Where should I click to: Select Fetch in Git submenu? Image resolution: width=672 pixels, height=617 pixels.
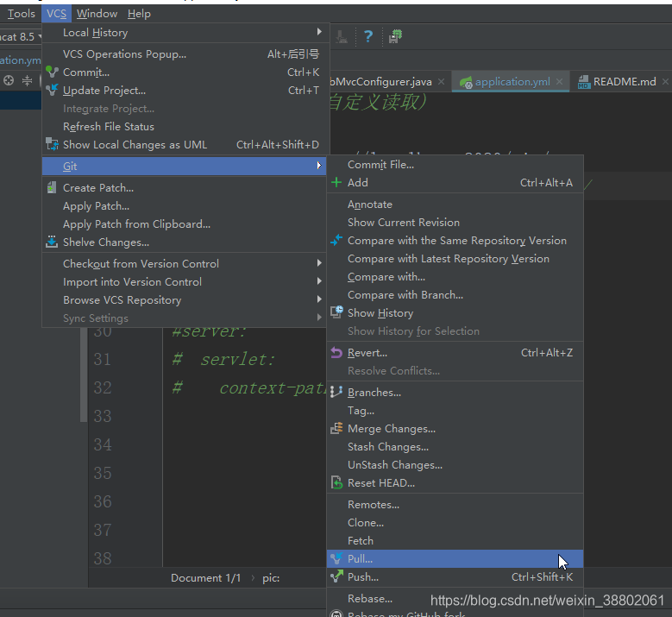point(455,540)
